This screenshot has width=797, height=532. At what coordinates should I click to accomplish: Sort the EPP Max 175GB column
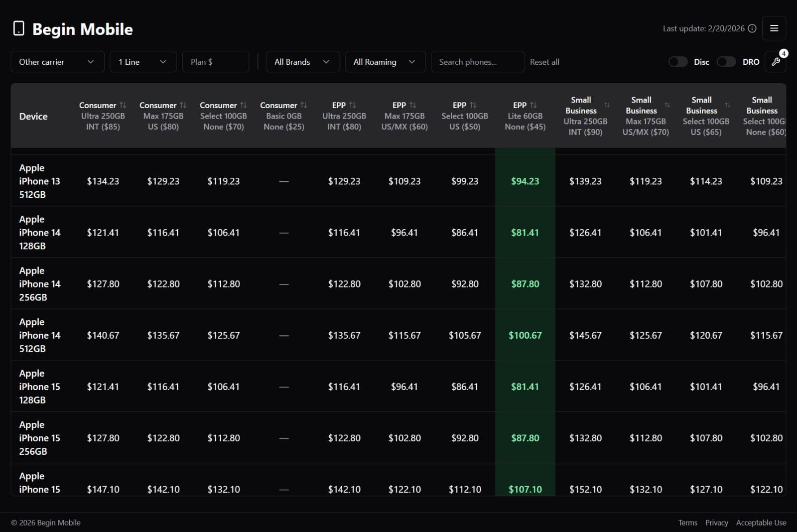[413, 105]
